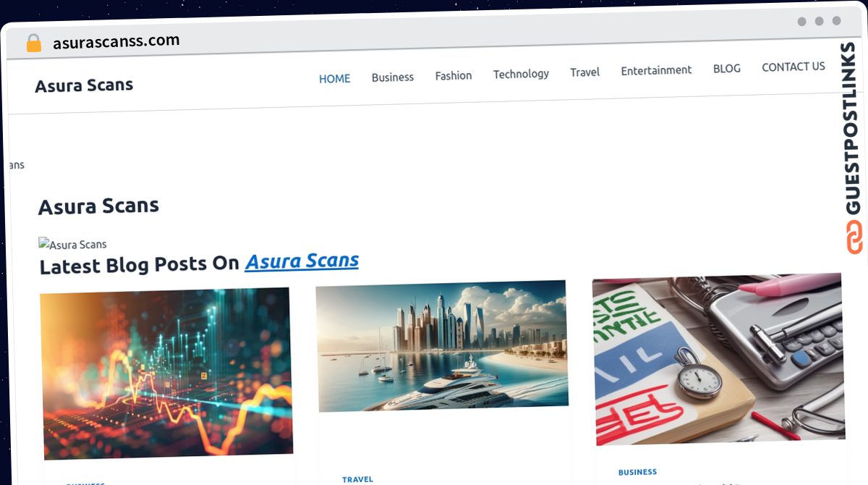Open the stock chart blog post thumbnail
Screen dimensions: 868x485
166,373
